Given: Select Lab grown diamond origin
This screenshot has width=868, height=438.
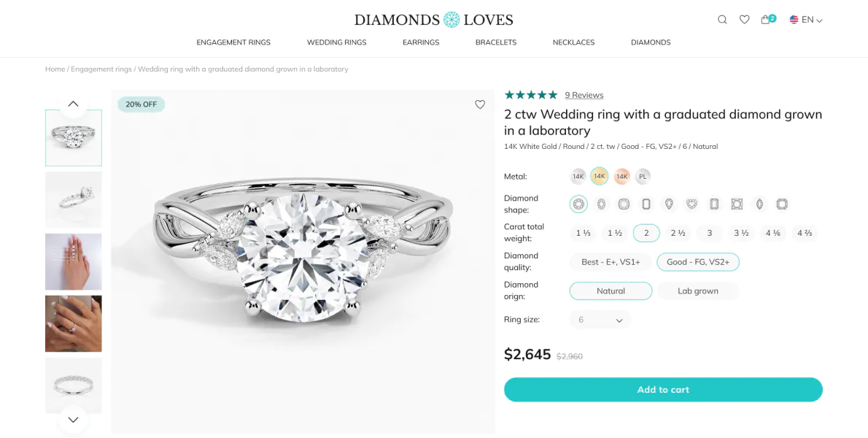Looking at the screenshot, I should coord(697,291).
